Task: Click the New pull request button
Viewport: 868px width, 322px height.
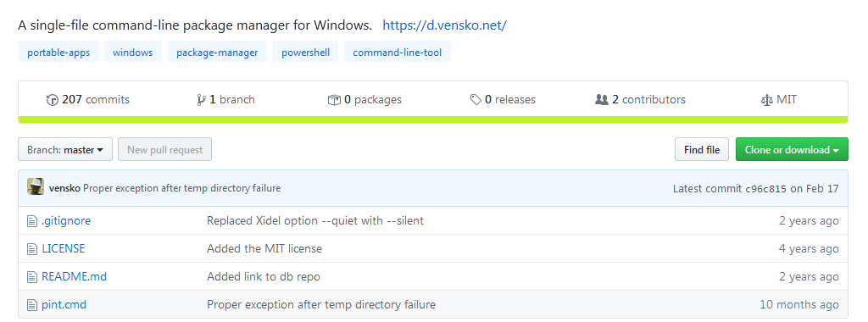Action: coord(165,149)
